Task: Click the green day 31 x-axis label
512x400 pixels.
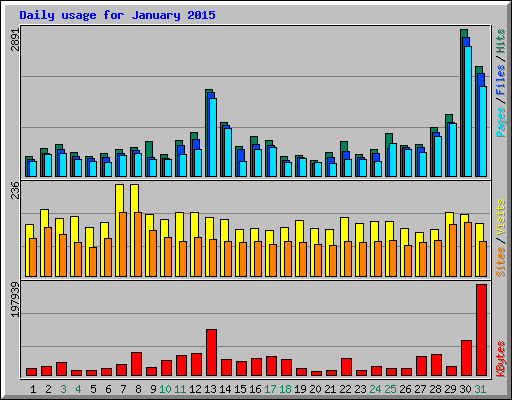Action: pos(480,389)
